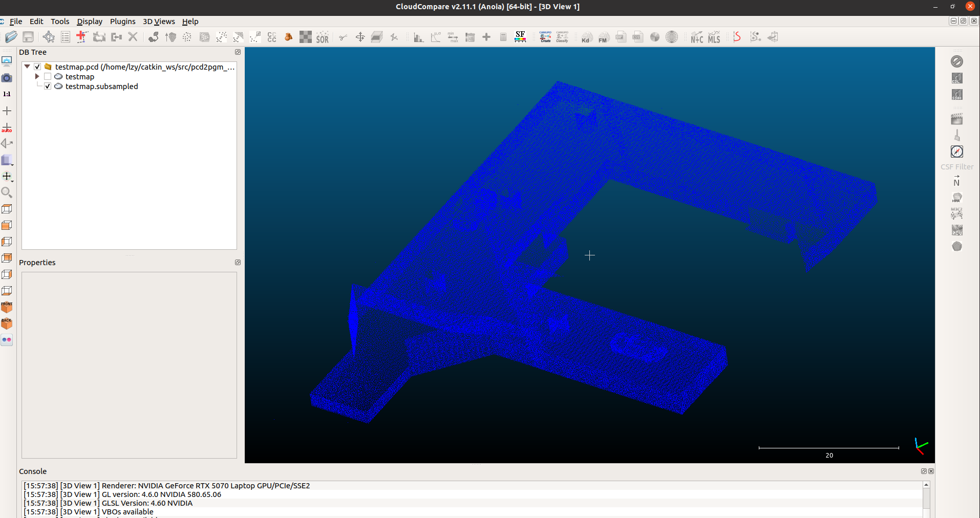Select the testmap.subsampled tree row

[101, 86]
